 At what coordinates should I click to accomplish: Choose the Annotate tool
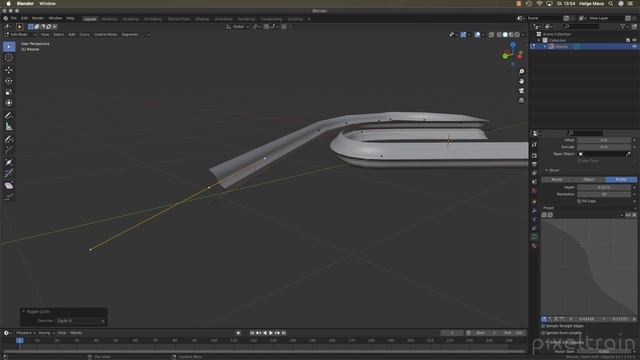click(x=9, y=116)
